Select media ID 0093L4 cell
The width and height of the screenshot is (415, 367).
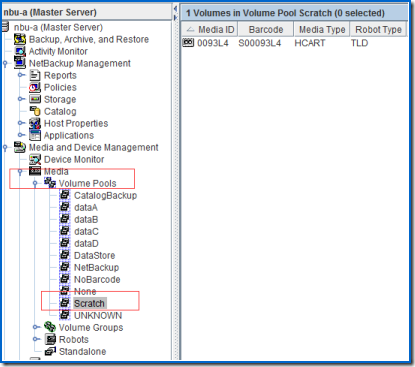tap(213, 43)
